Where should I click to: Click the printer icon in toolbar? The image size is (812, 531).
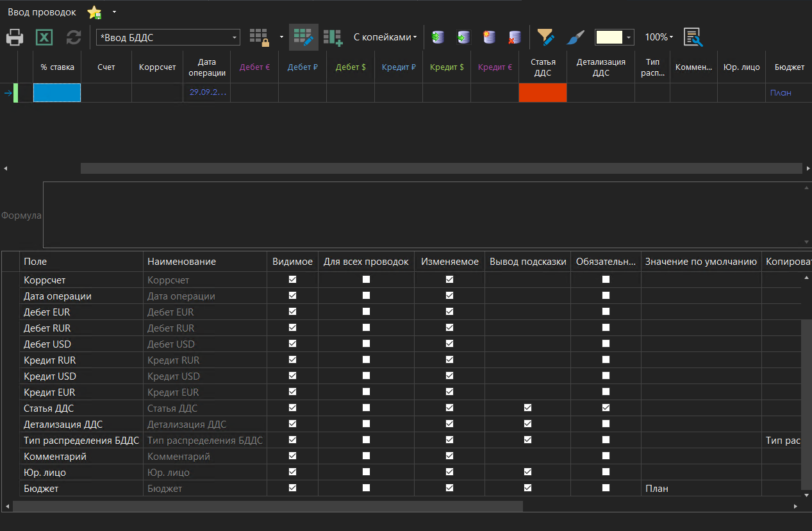(x=15, y=38)
